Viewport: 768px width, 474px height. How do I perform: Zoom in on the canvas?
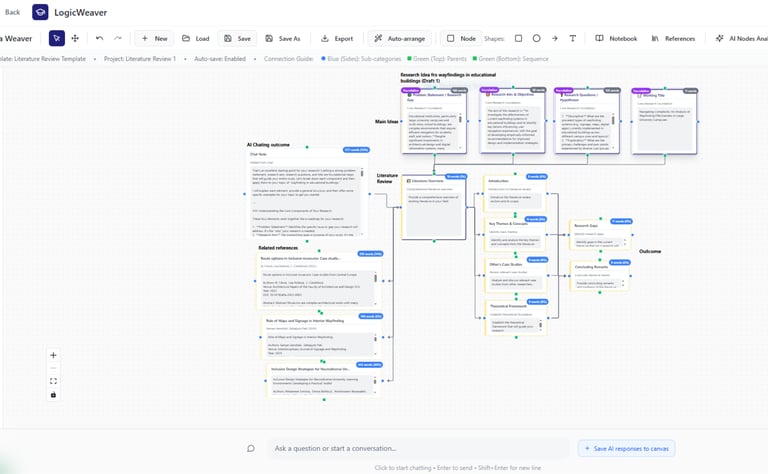pyautogui.click(x=53, y=355)
